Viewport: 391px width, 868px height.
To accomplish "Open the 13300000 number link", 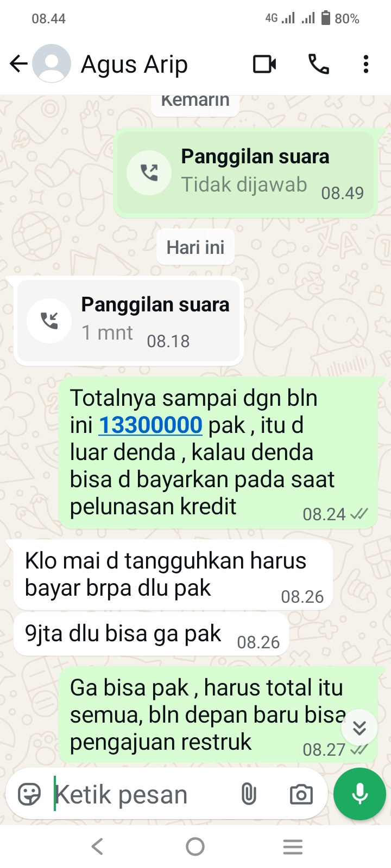I will pyautogui.click(x=150, y=425).
